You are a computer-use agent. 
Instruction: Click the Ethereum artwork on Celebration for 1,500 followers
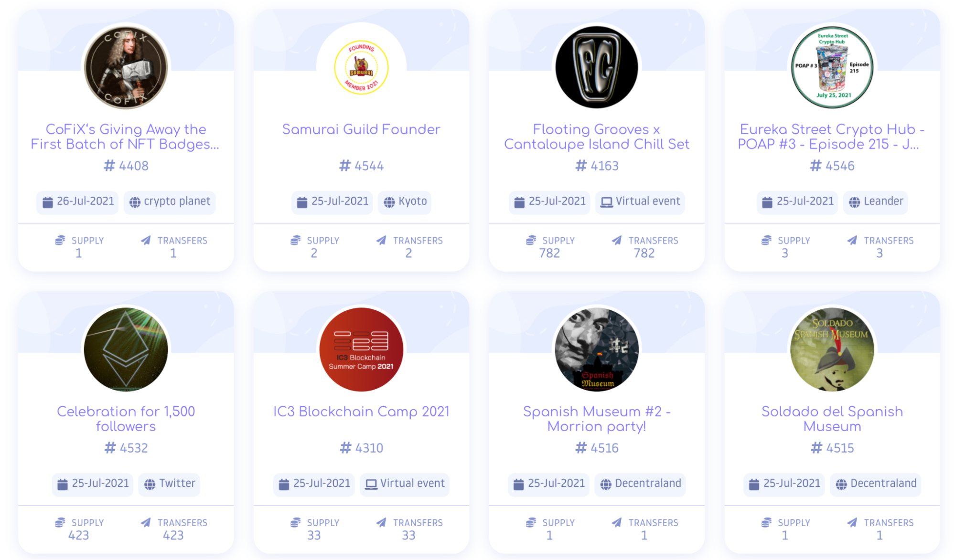tap(125, 350)
